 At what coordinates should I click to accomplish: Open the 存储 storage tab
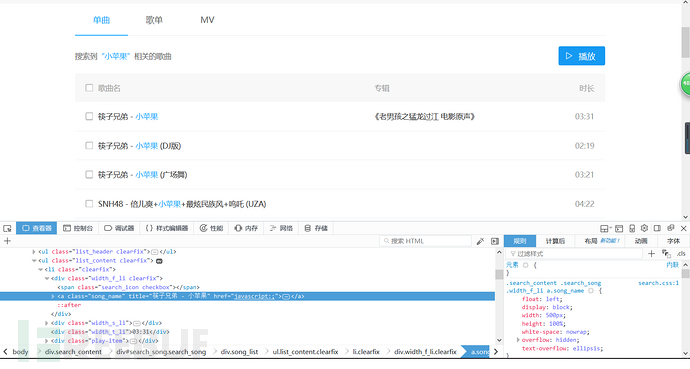pyautogui.click(x=316, y=228)
